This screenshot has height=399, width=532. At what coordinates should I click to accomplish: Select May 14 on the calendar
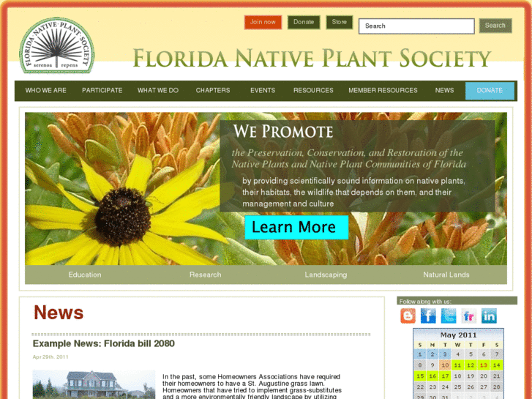coord(497,365)
